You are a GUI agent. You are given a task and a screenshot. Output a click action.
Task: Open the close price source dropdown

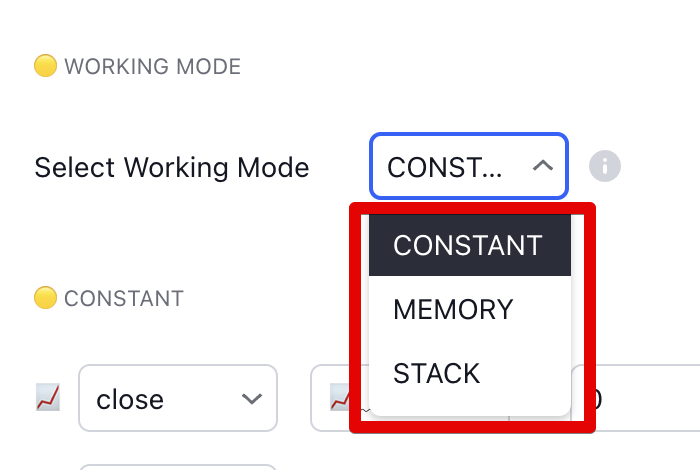(177, 399)
